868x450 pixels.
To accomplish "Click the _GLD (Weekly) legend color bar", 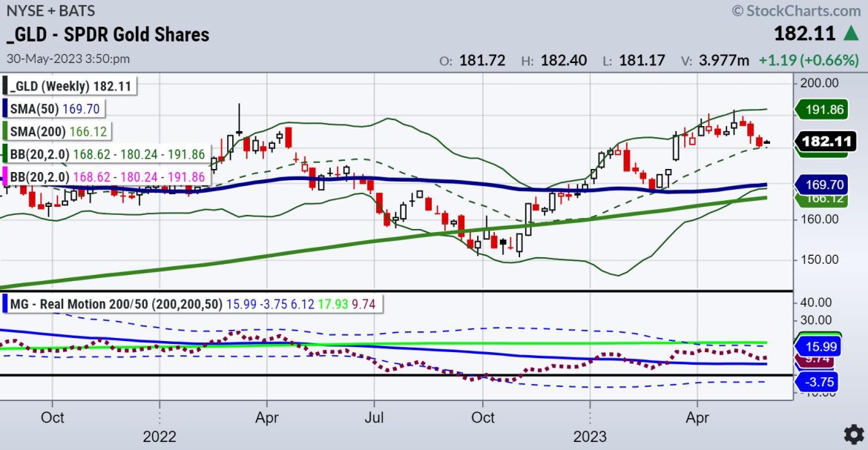I will click(x=6, y=85).
